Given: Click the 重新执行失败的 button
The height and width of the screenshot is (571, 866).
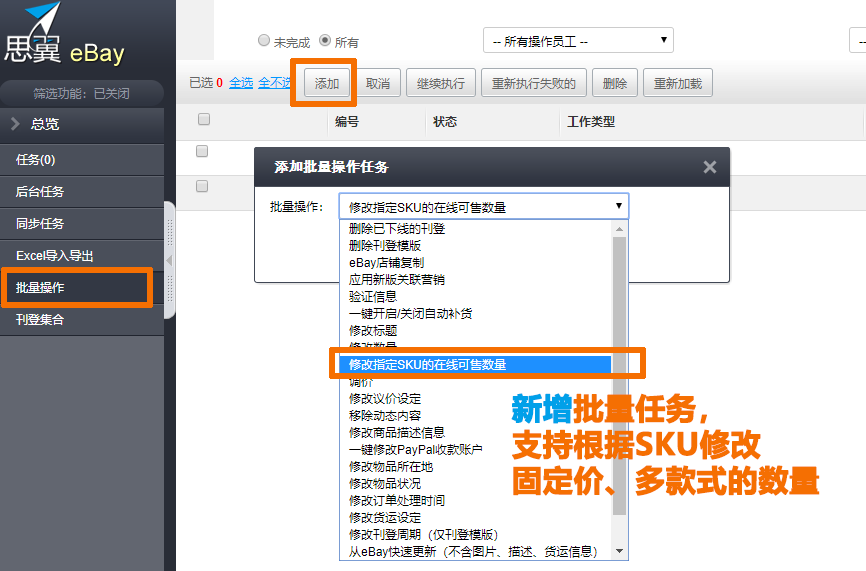Looking at the screenshot, I should coord(534,83).
